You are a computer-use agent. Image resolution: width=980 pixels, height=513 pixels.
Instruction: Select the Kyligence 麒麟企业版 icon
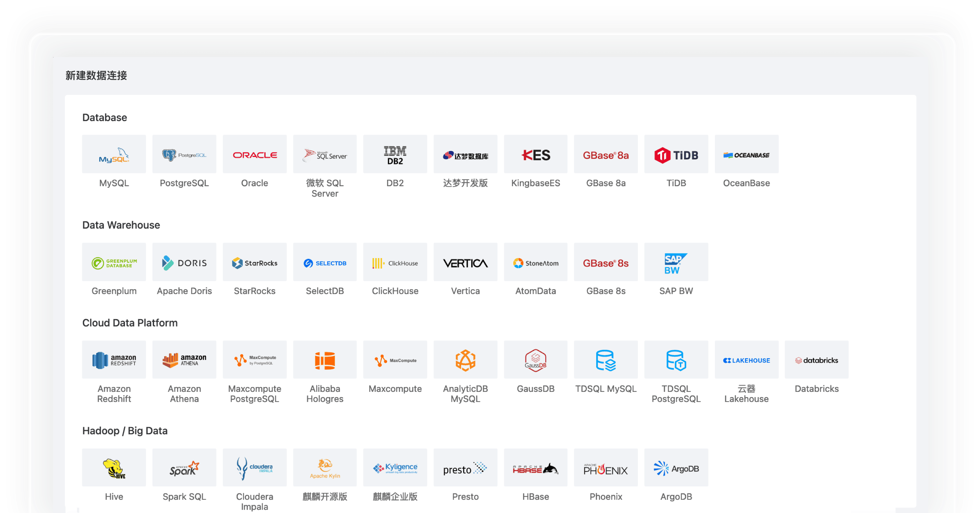tap(395, 467)
